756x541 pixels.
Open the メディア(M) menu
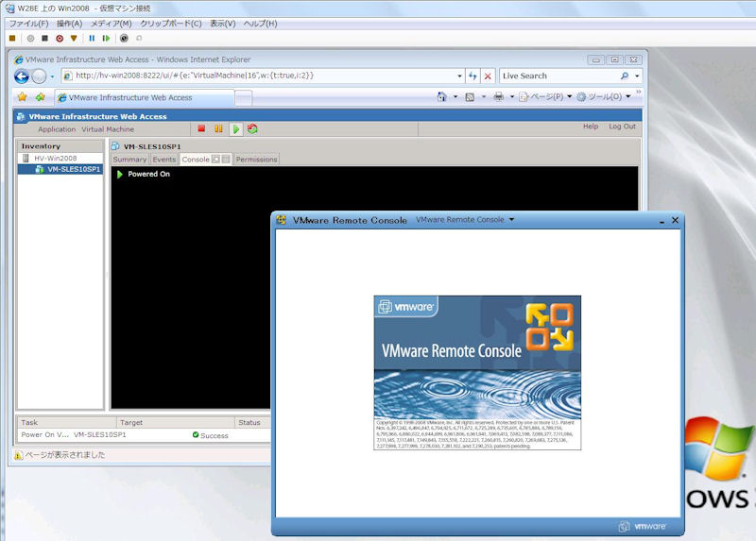[111, 23]
